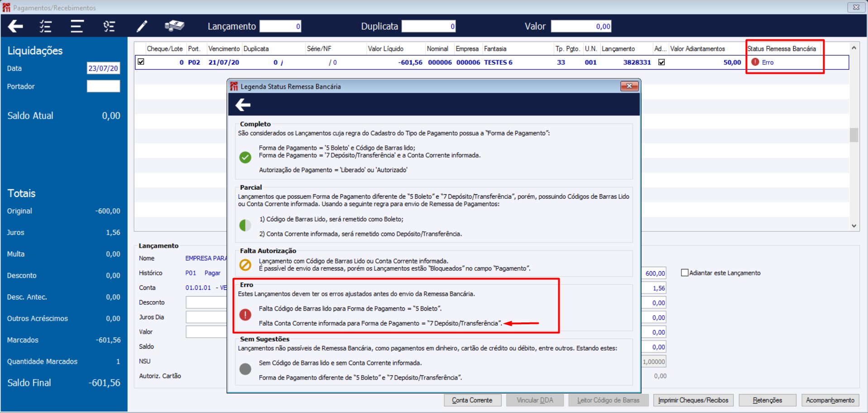Close the Pagamentos/Recebimentos window
This screenshot has height=413, width=868.
coord(856,7)
